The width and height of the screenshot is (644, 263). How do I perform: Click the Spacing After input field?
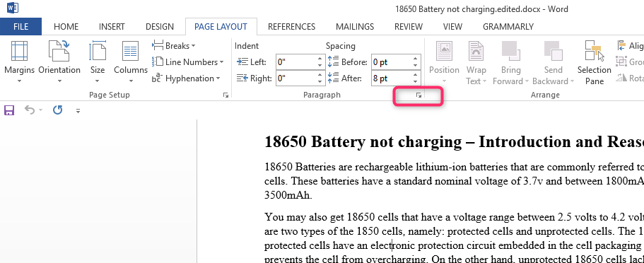coord(392,78)
